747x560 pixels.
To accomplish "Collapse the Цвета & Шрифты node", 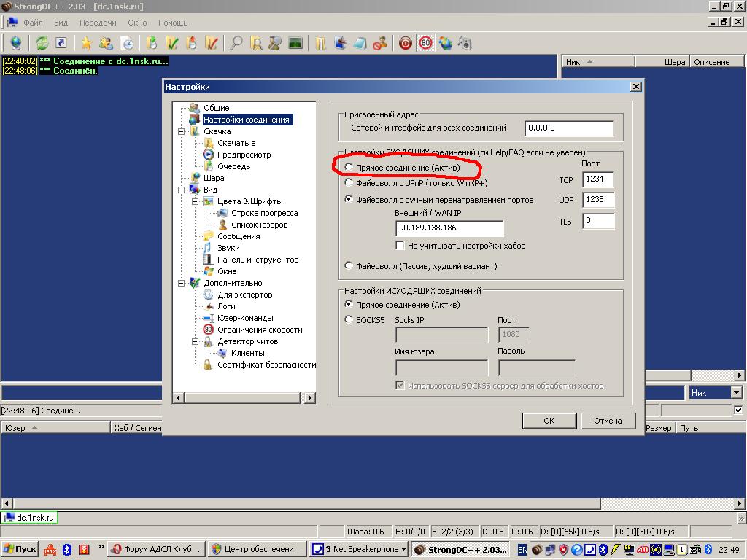I will (x=196, y=201).
